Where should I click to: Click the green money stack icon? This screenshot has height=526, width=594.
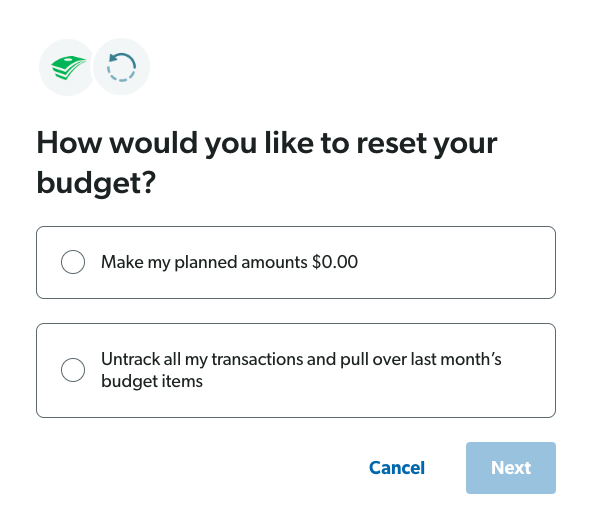pos(69,67)
